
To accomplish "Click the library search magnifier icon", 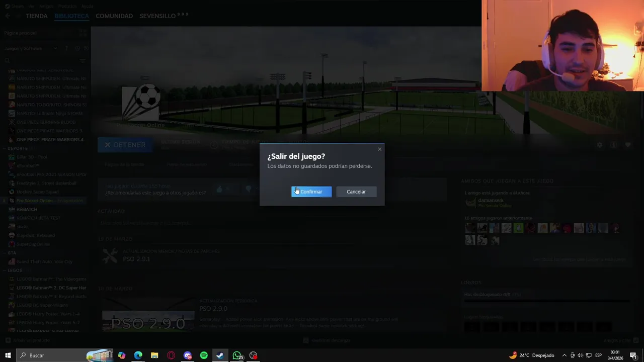I will pos(7,60).
